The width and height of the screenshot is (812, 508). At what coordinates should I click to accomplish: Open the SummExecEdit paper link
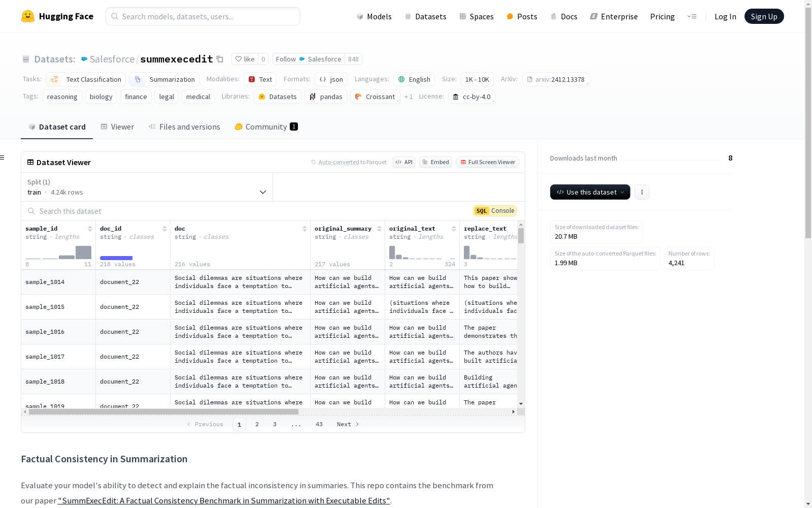(224, 500)
